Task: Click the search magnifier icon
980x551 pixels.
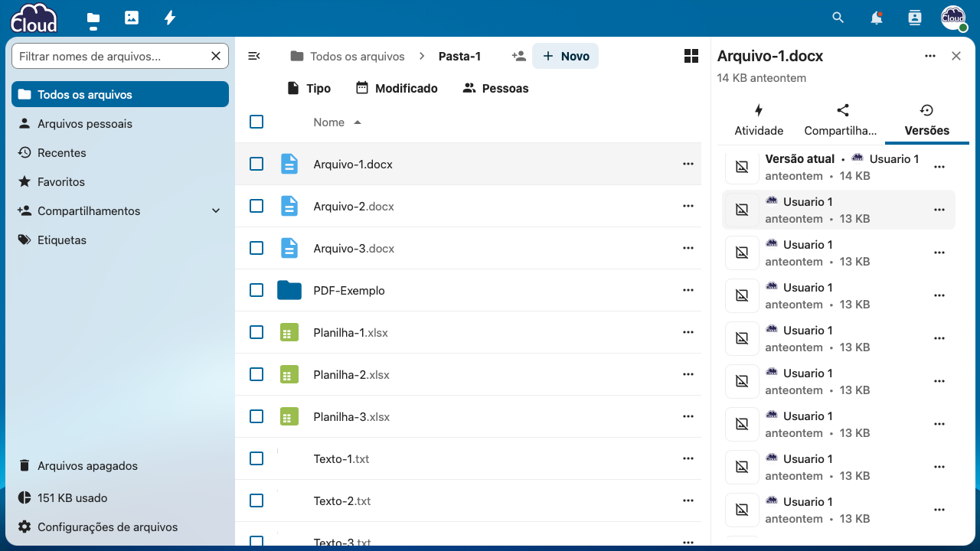Action: point(838,18)
